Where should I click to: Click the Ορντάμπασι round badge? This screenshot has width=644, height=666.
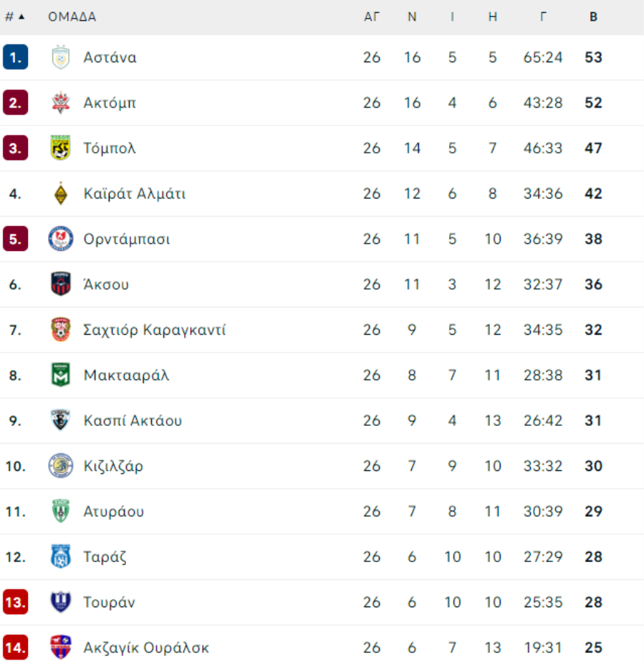(61, 239)
